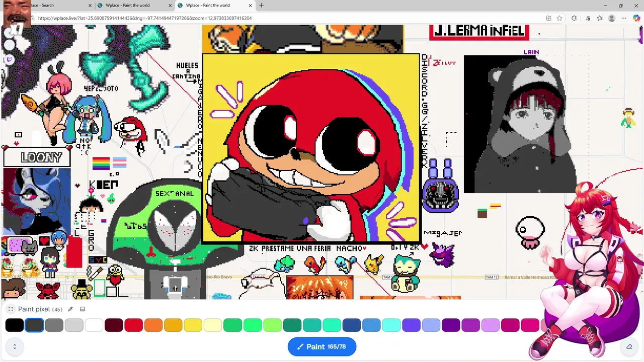Open the media control icon in toolbar

(588, 18)
